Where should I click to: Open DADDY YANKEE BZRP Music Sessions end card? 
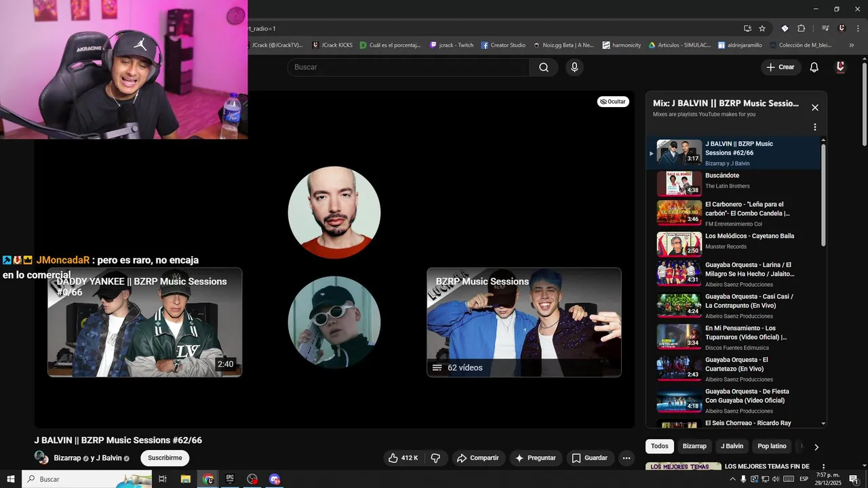[144, 322]
